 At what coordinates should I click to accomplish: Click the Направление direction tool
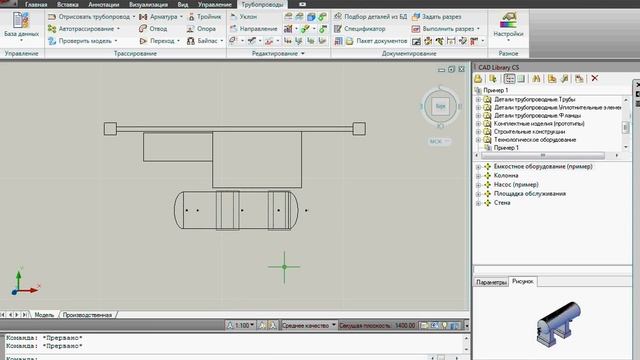(253, 29)
